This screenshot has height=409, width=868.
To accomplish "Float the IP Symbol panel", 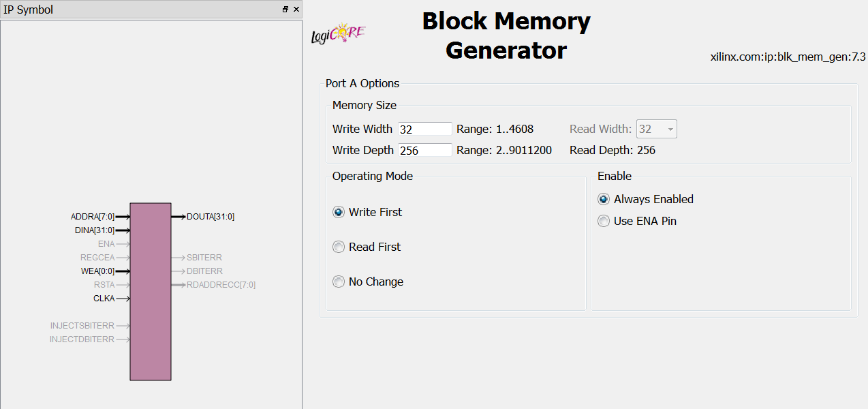I will [285, 10].
